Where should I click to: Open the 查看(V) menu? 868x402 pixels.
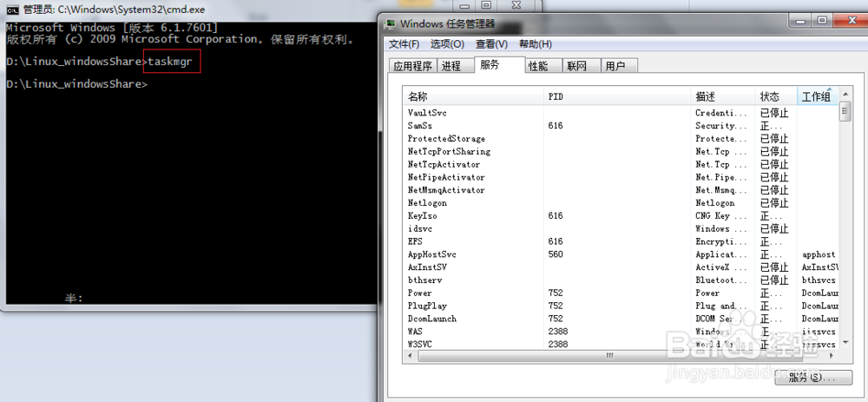(x=491, y=44)
